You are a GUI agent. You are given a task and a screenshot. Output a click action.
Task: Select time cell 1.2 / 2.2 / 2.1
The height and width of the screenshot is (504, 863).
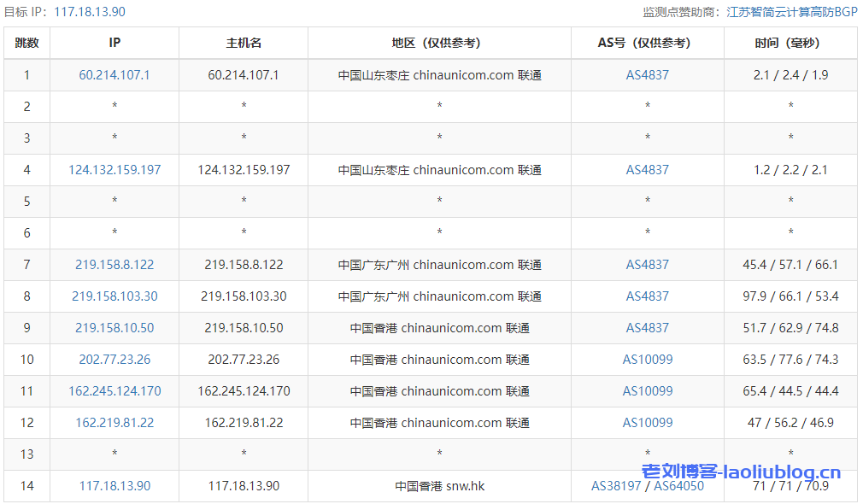(x=790, y=169)
